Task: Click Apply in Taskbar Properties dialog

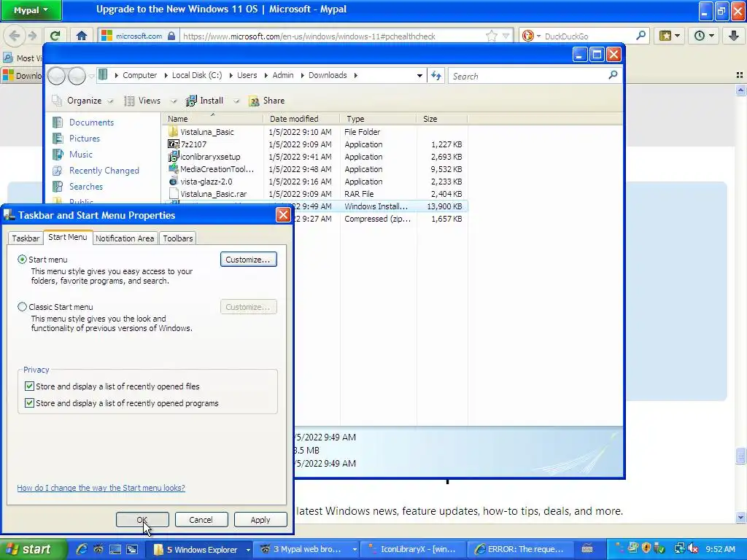Action: [260, 519]
